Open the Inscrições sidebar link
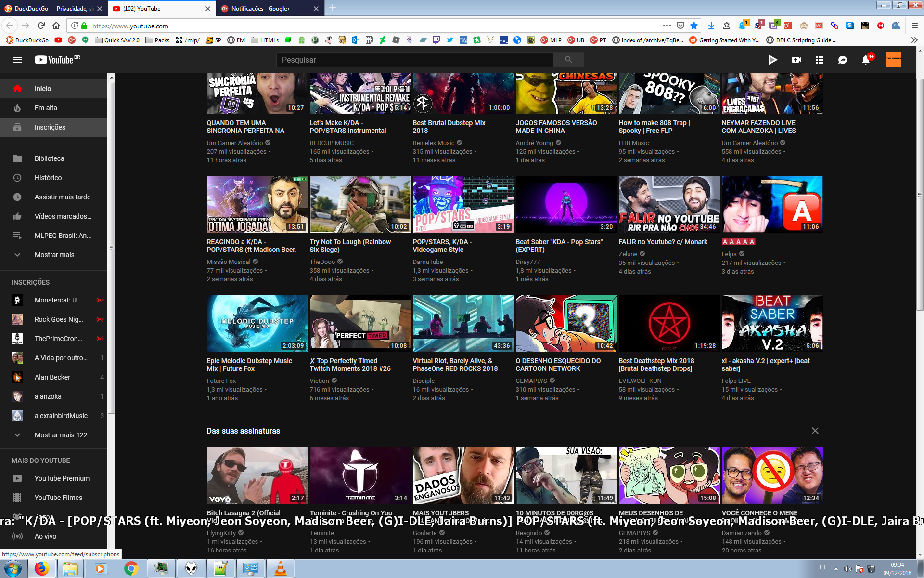 pyautogui.click(x=50, y=127)
